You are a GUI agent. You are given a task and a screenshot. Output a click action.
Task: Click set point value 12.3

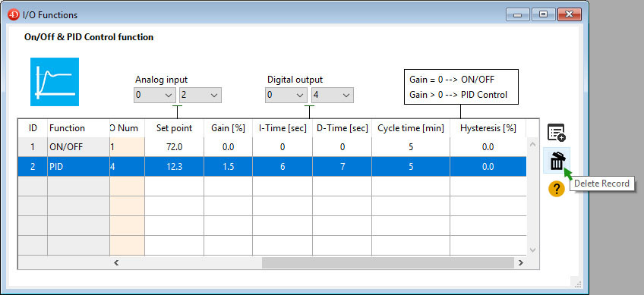coord(174,167)
